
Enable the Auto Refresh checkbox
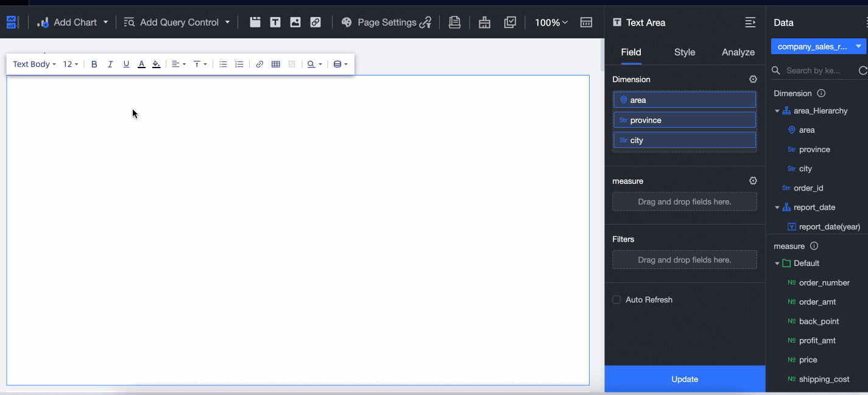pos(616,299)
